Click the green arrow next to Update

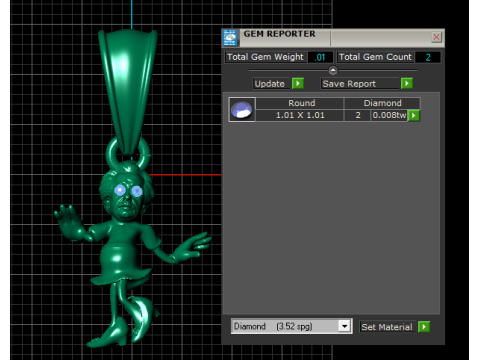298,83
